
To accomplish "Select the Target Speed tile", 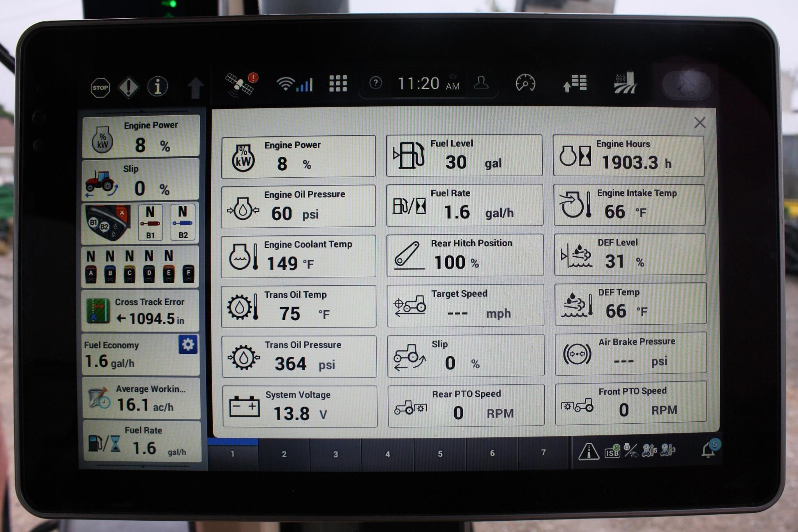I will pos(465,305).
